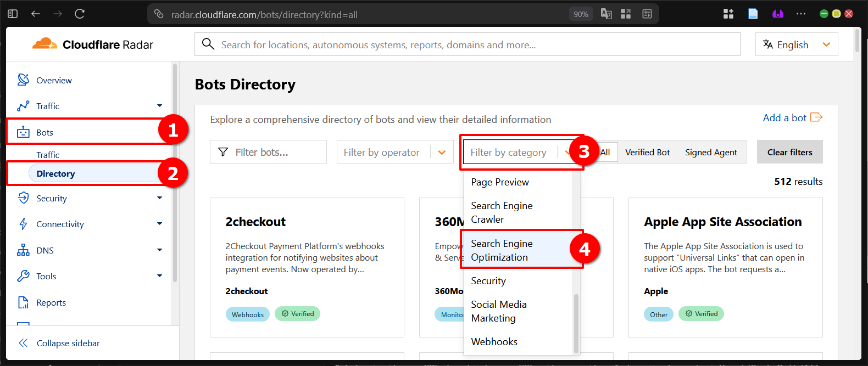The width and height of the screenshot is (868, 366).
Task: Open the browser extensions grid icon
Action: tap(728, 14)
